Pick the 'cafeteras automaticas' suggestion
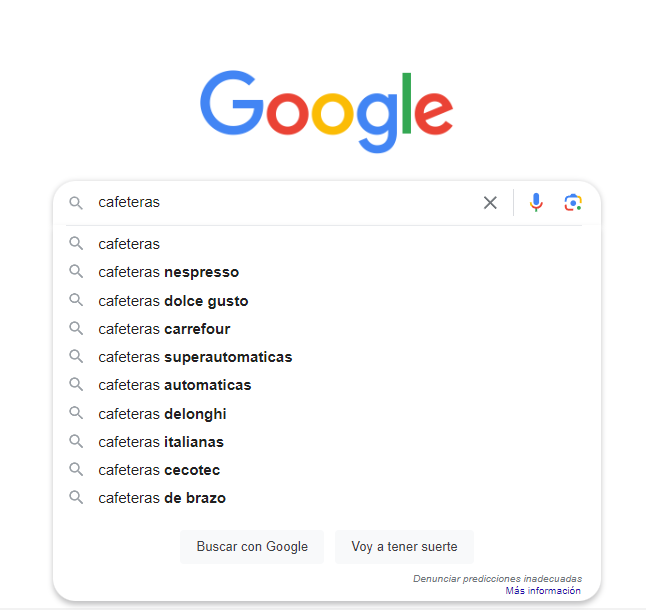 point(175,385)
